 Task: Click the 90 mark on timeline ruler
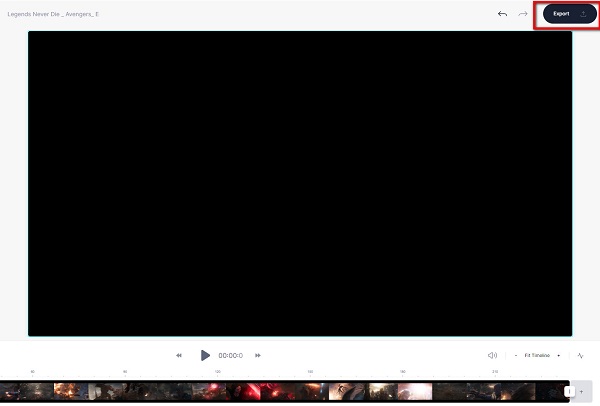tap(125, 372)
